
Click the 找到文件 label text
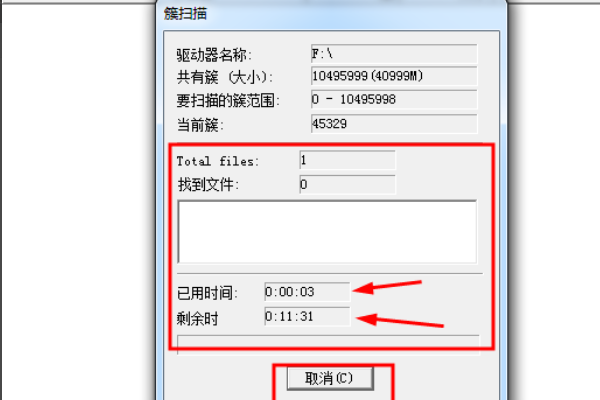pos(208,185)
